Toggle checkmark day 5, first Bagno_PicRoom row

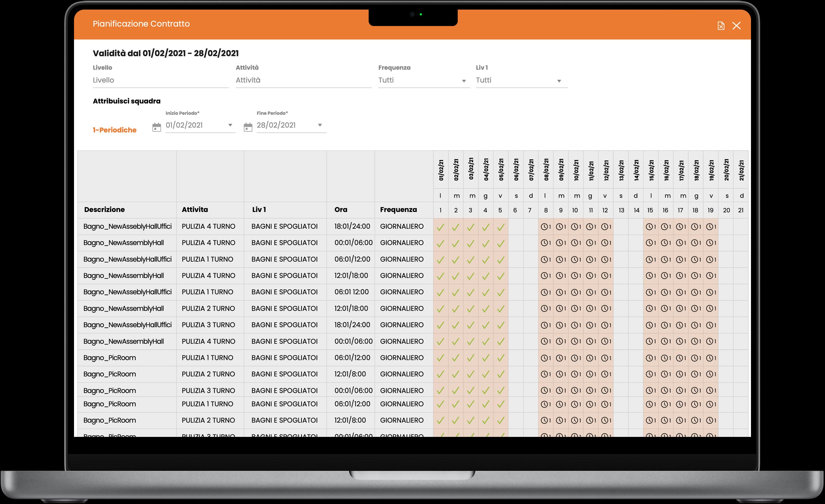point(501,358)
